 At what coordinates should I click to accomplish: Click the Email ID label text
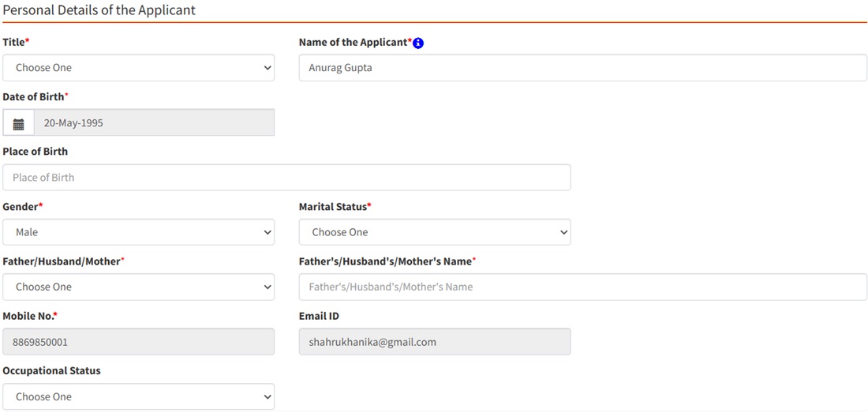coord(320,316)
